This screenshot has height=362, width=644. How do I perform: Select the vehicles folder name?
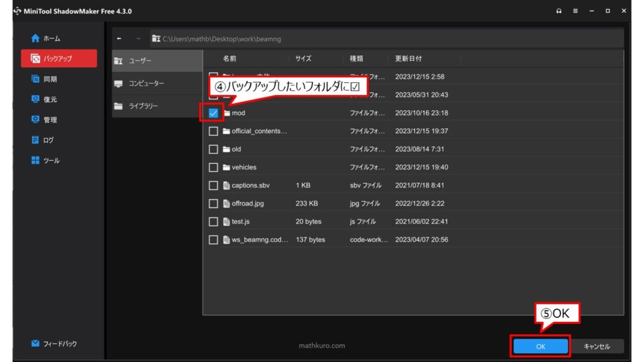point(244,167)
